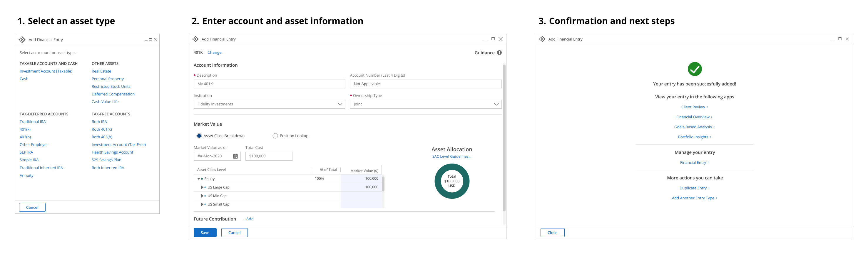Select Personal Property asset type
868x254 pixels.
[108, 79]
